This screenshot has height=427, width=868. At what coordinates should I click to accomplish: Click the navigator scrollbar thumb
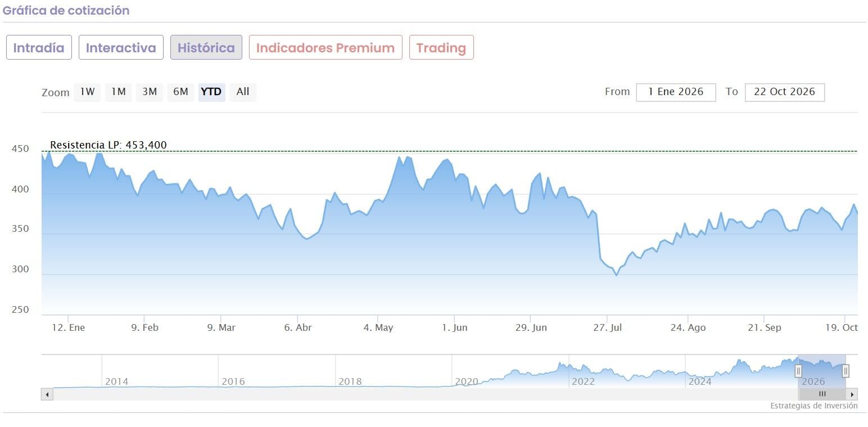822,394
